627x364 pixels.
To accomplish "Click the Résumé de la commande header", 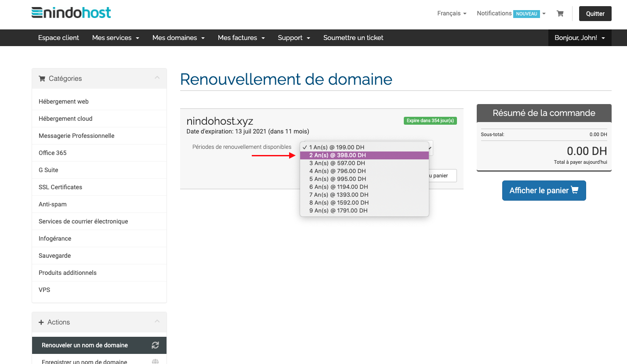I will click(x=544, y=113).
